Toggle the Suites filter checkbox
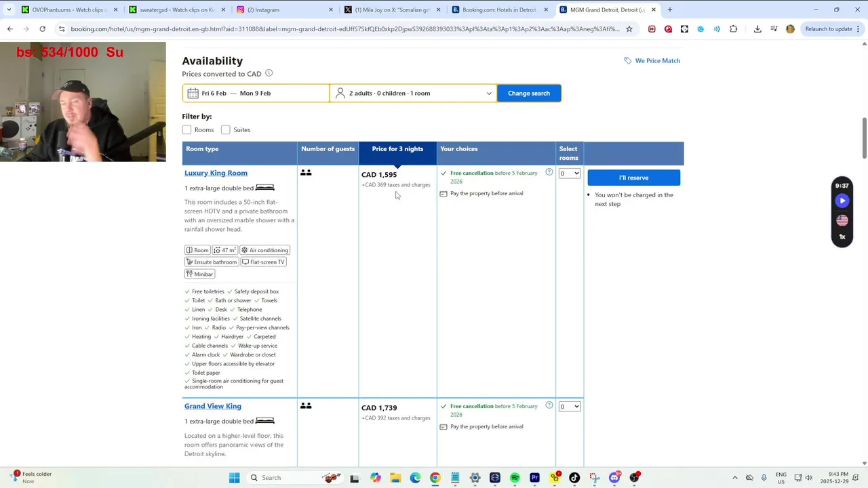 (x=226, y=129)
